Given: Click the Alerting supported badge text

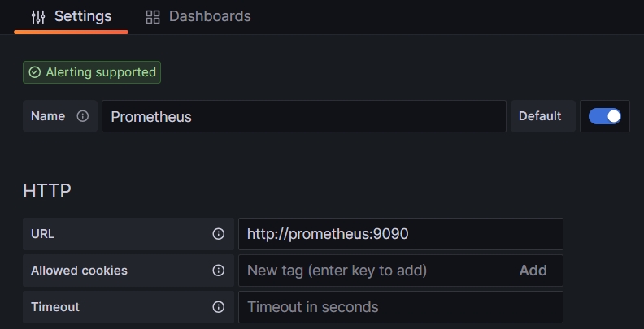Looking at the screenshot, I should (x=101, y=72).
